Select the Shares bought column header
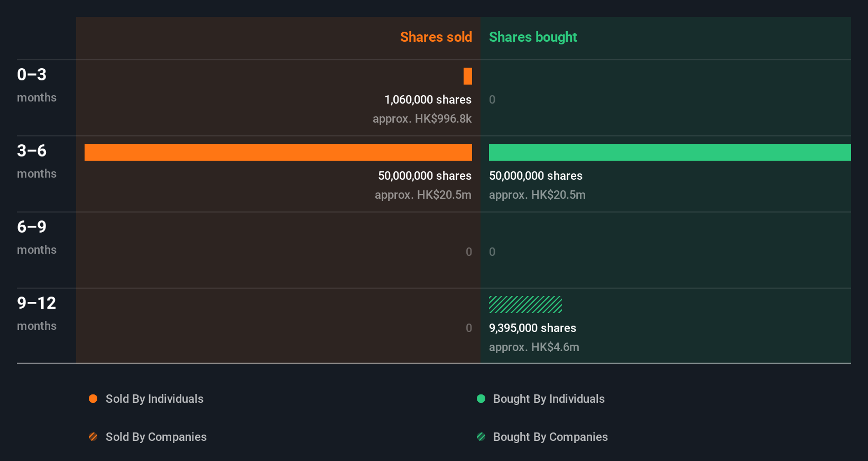The image size is (868, 461). coord(533,37)
